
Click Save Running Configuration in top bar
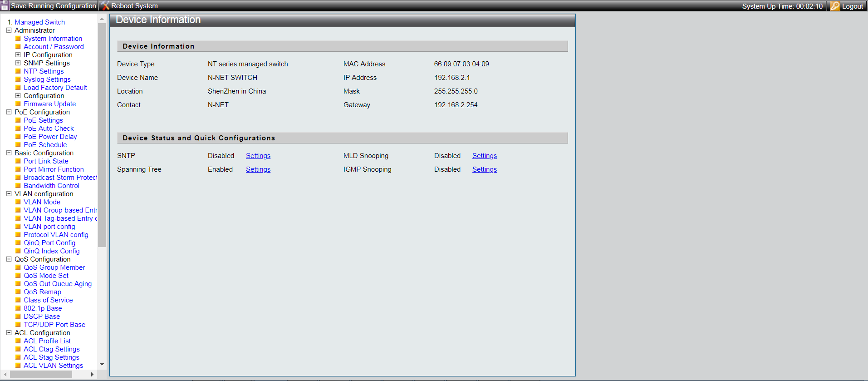coord(54,6)
